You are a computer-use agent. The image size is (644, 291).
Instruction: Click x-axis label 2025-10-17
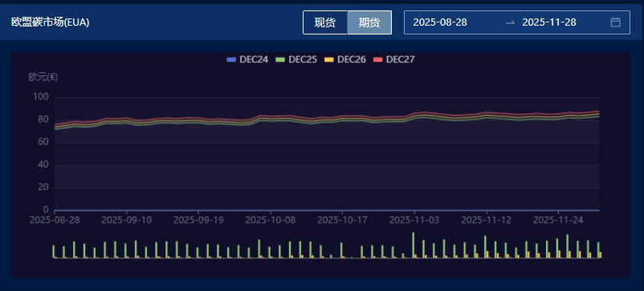click(x=342, y=220)
